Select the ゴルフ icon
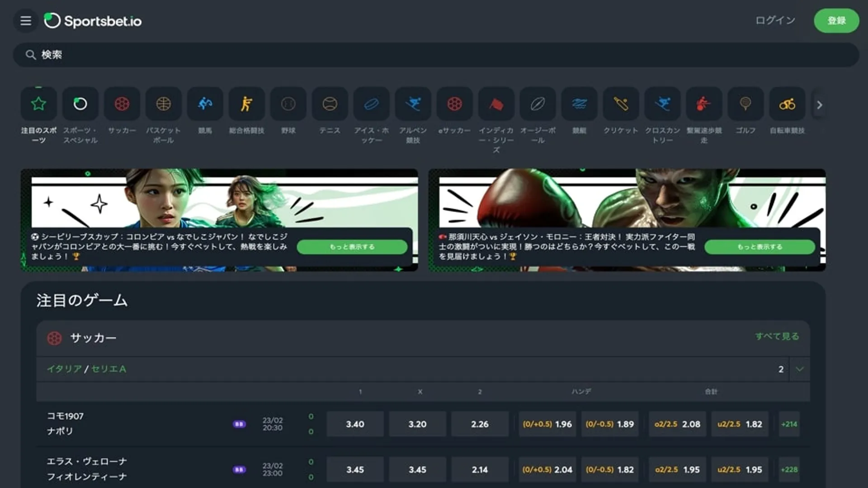Screen dimensions: 868x488 pyautogui.click(x=746, y=104)
